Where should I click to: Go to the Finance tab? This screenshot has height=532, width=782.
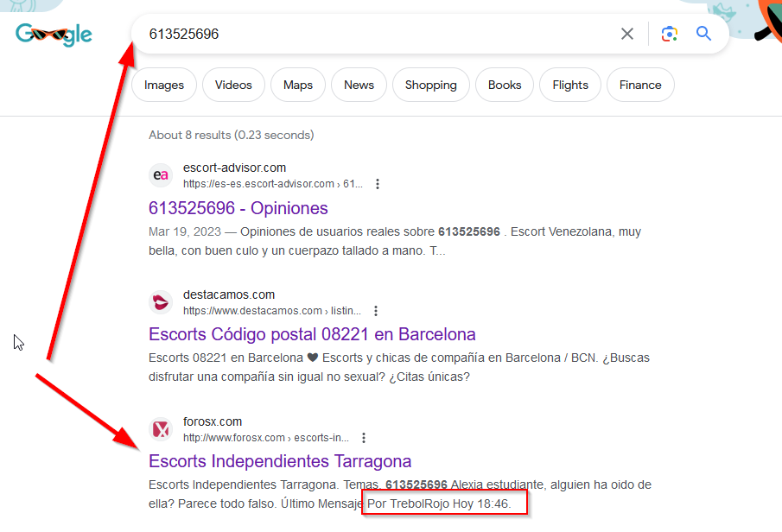tap(640, 85)
